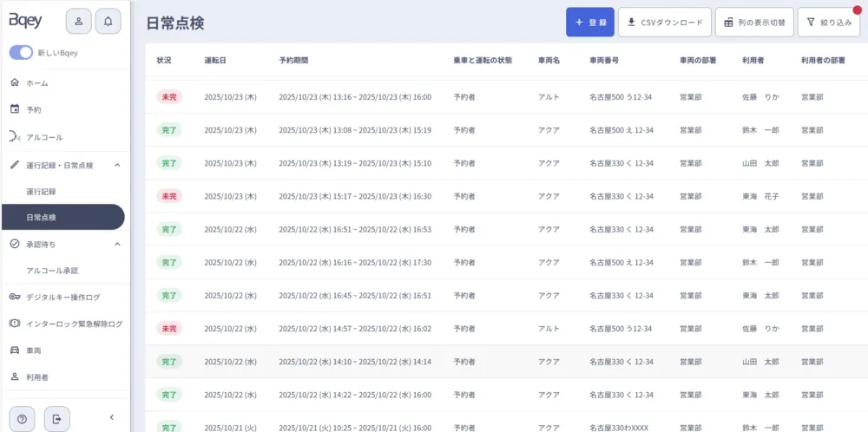Image resolution: width=868 pixels, height=432 pixels.
Task: Click the 利用者の部署 column header
Action: 823,61
